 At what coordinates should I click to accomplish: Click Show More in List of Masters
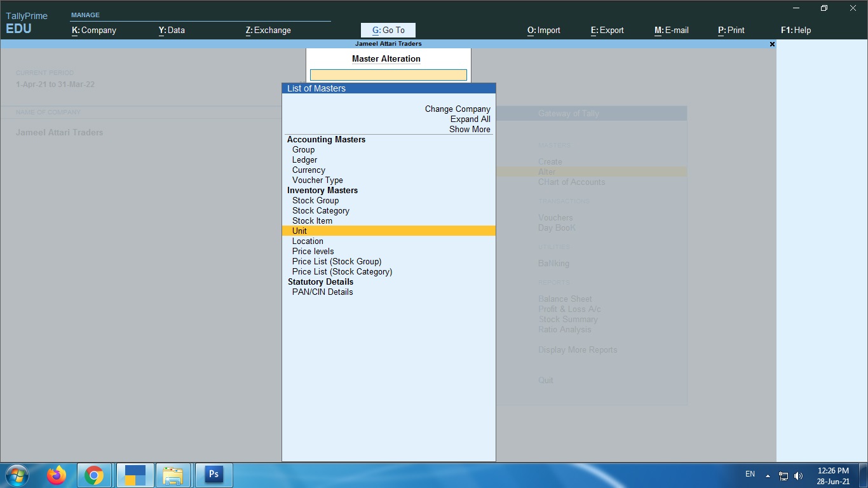coord(470,129)
